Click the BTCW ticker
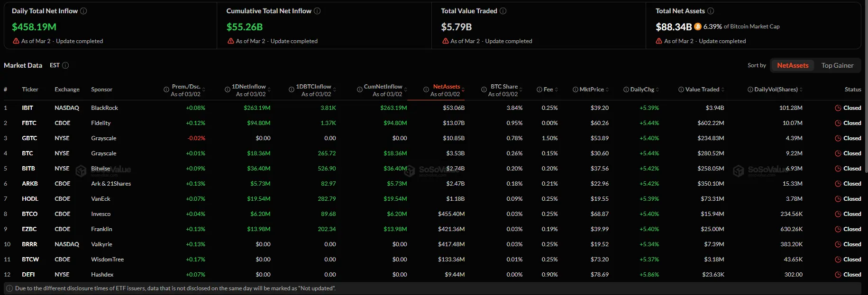The width and height of the screenshot is (868, 295). pyautogui.click(x=30, y=259)
